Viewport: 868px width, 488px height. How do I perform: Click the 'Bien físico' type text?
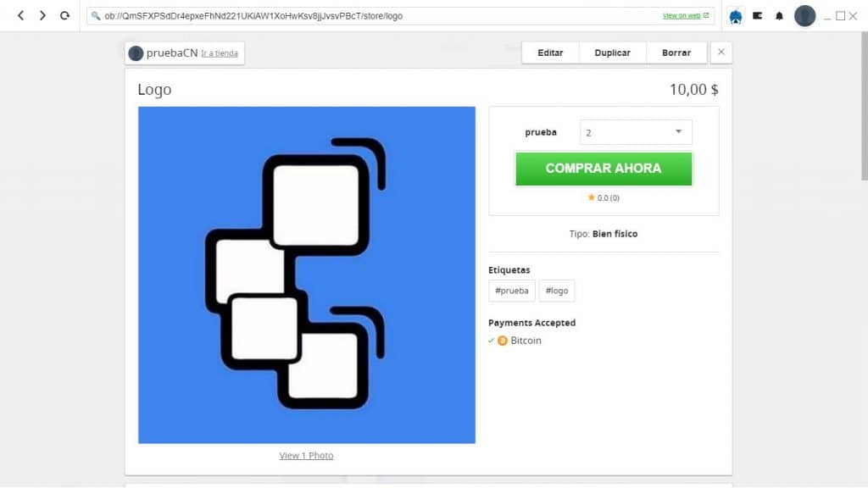coord(615,234)
